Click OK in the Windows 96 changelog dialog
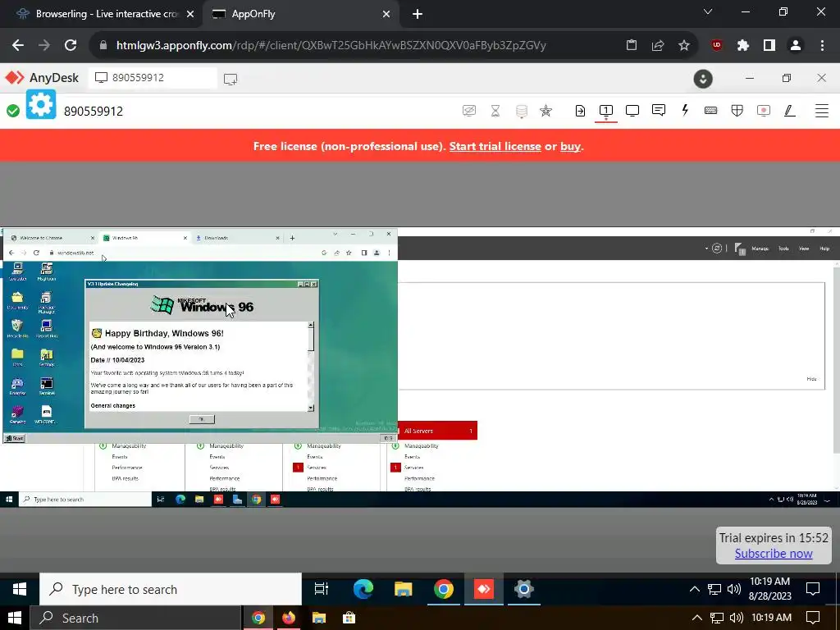The height and width of the screenshot is (630, 840). 202,419
